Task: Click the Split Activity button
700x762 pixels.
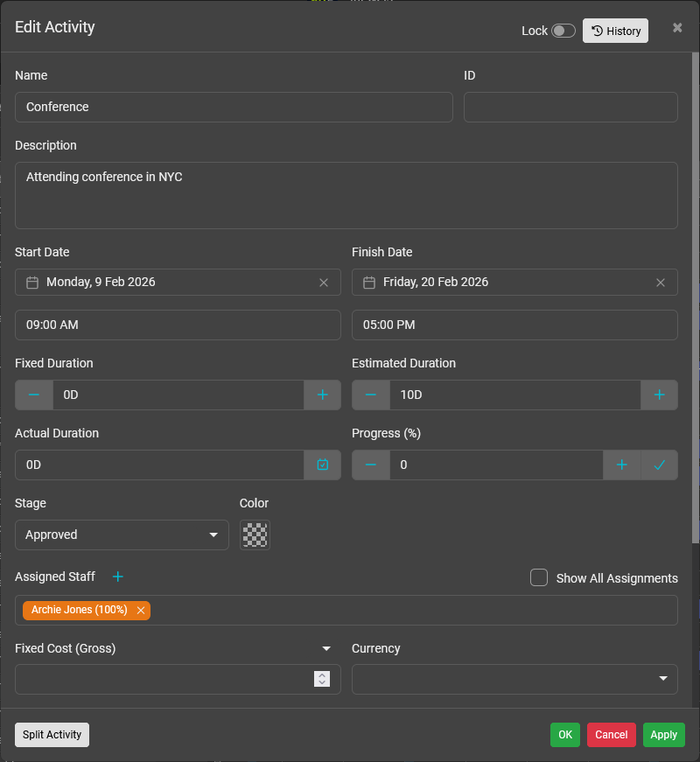Action: point(52,735)
